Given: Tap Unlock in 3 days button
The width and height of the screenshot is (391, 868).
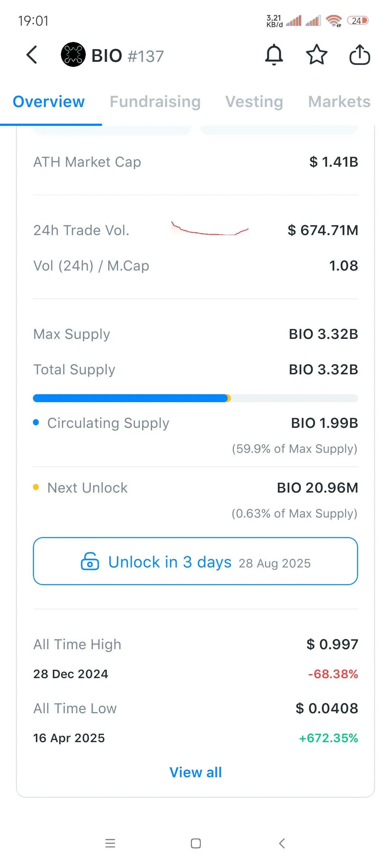Looking at the screenshot, I should [x=195, y=561].
